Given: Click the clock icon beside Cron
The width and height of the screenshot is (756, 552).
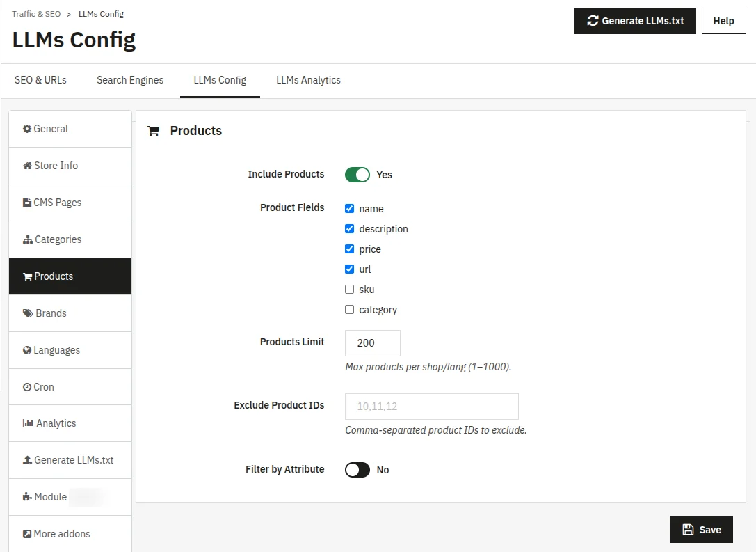Looking at the screenshot, I should 27,387.
